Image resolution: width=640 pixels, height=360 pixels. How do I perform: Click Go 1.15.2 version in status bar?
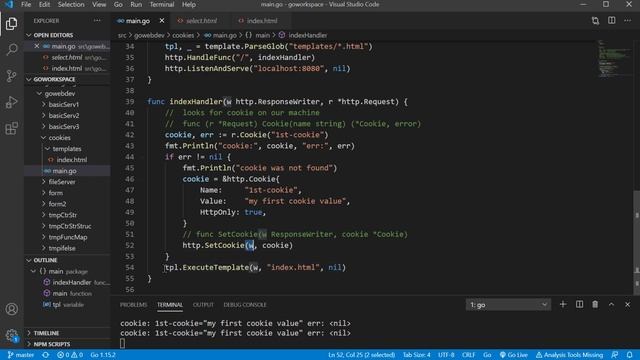coord(103,355)
